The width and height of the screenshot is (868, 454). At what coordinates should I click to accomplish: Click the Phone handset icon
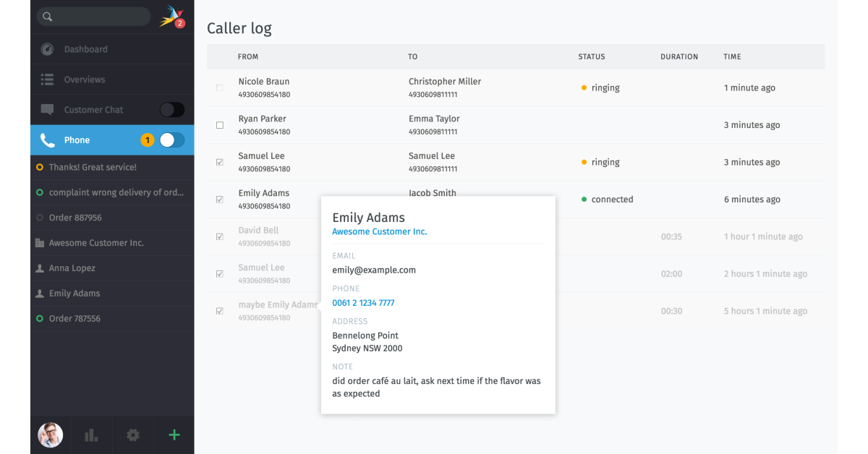47,140
